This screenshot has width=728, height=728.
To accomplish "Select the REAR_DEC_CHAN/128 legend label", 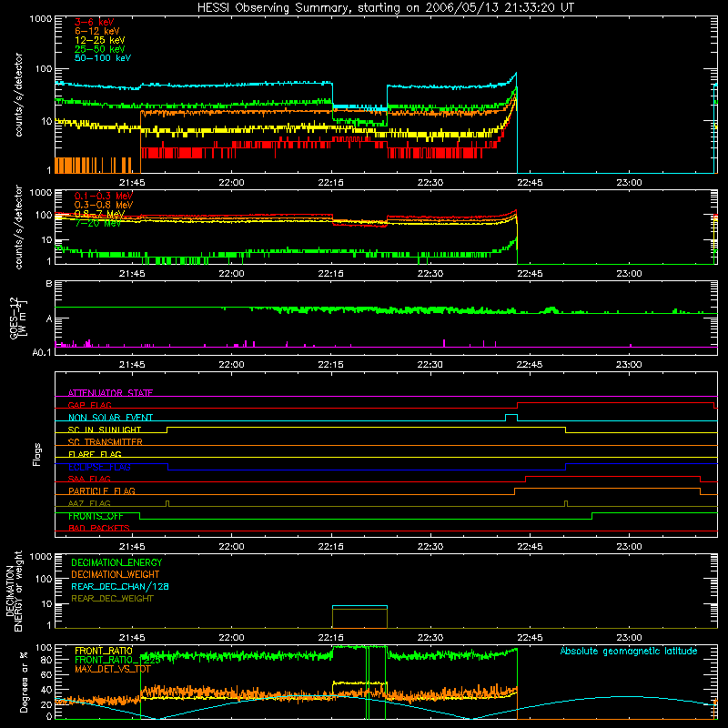I will pos(120,586).
